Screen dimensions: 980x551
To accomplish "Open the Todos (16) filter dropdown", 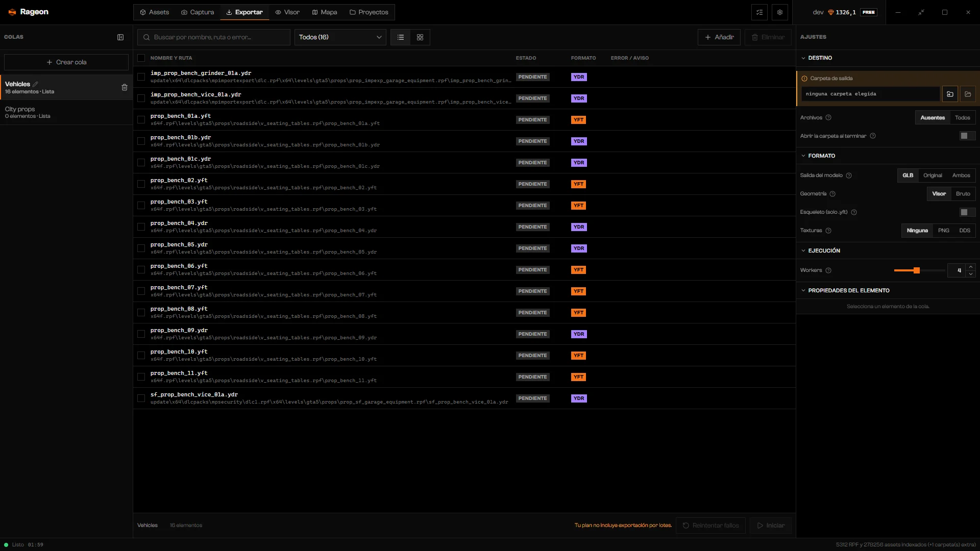I will tap(340, 37).
